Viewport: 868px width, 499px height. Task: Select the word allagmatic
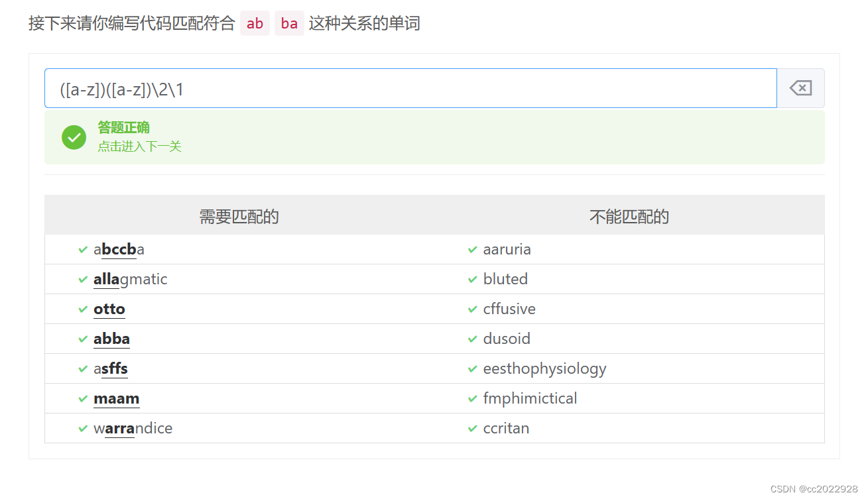click(130, 280)
